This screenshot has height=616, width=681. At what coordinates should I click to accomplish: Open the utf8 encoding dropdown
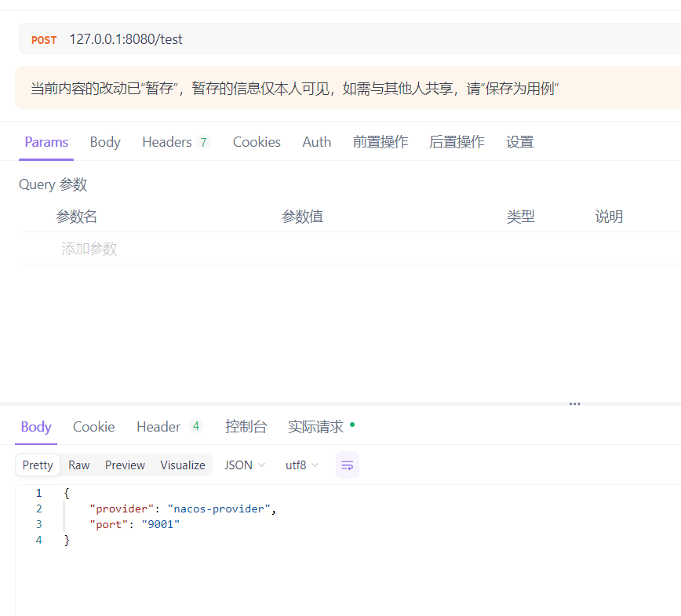(x=302, y=465)
